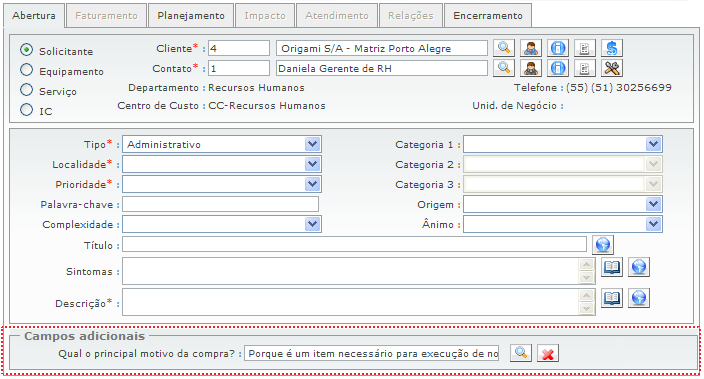
Task: Open the document icon in the Cliente row
Action: (585, 48)
